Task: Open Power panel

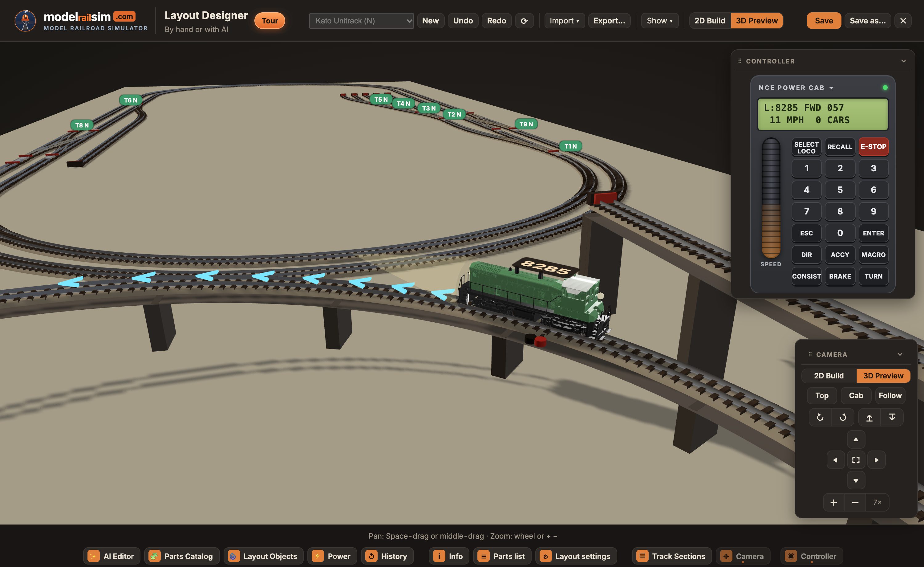Action: 332,556
